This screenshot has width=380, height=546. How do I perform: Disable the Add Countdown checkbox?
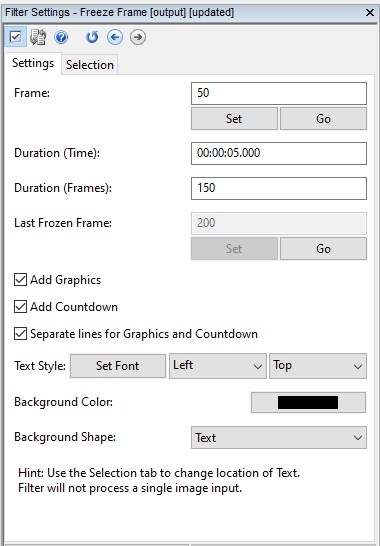[x=20, y=307]
